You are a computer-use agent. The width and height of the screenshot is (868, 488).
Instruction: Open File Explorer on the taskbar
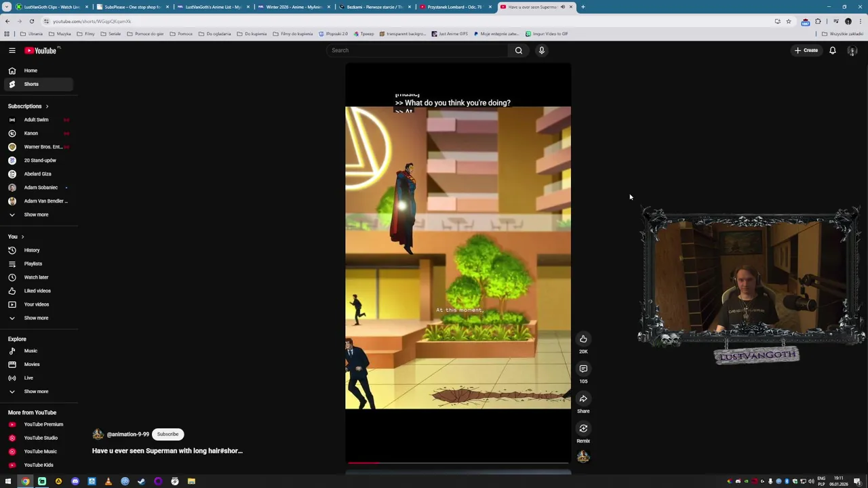pyautogui.click(x=191, y=481)
